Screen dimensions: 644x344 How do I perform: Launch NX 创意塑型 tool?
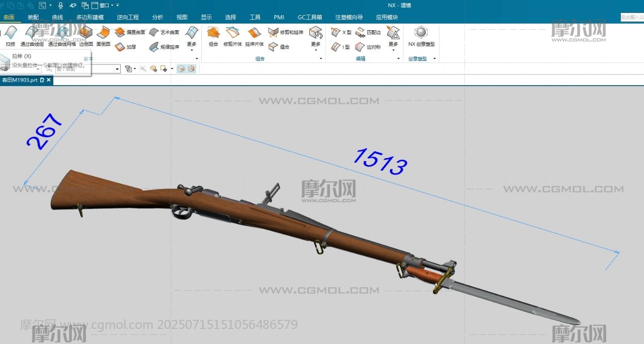(421, 37)
